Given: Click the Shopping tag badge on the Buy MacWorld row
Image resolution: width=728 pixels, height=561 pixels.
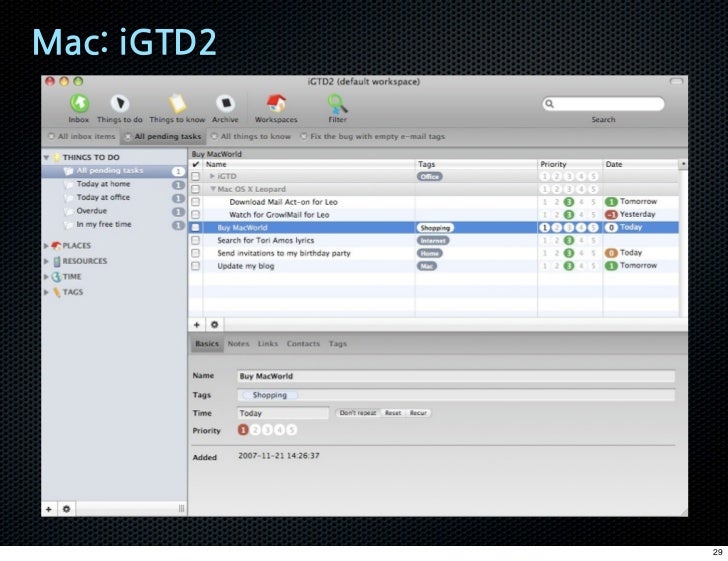Looking at the screenshot, I should [435, 228].
